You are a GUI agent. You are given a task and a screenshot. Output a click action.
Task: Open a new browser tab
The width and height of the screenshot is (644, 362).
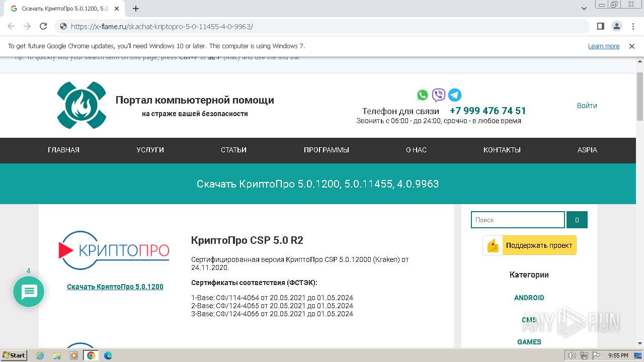pos(136,9)
